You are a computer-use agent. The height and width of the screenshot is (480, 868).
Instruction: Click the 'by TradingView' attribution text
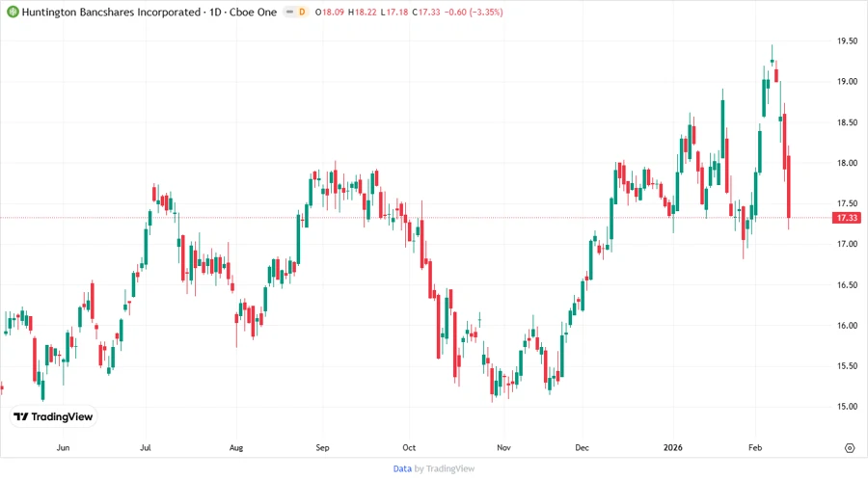pyautogui.click(x=445, y=468)
